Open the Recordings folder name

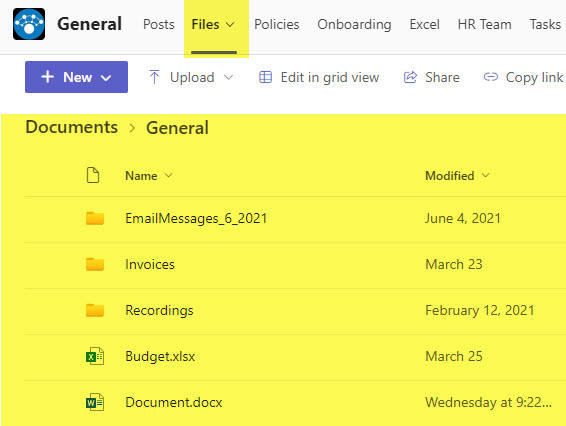(159, 310)
